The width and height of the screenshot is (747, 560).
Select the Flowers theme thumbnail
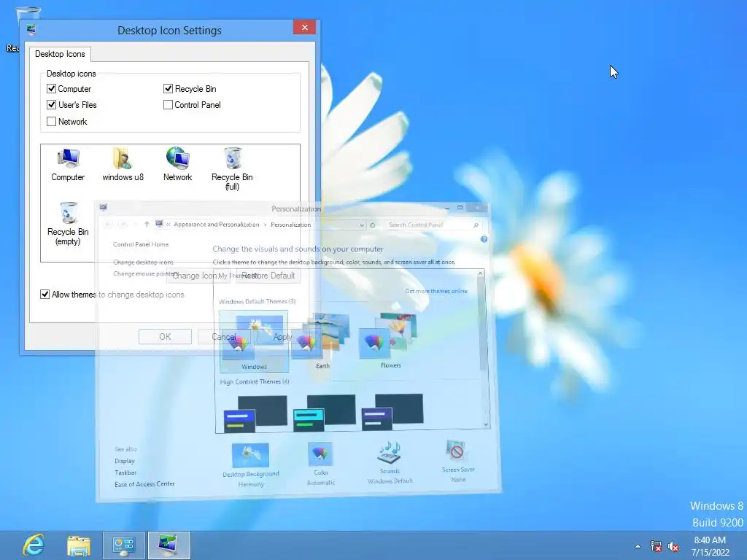tap(391, 340)
